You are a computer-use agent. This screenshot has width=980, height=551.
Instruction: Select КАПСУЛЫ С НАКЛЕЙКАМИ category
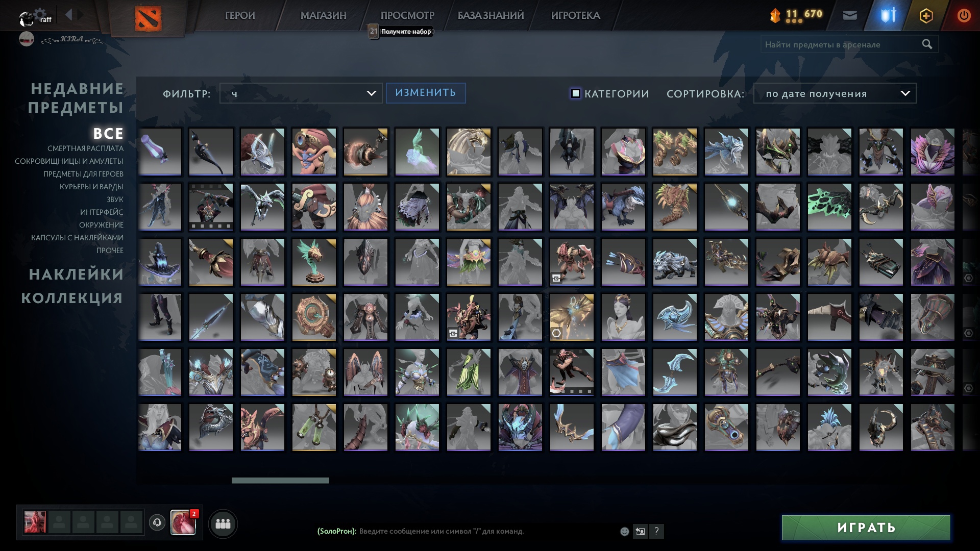[x=77, y=238]
